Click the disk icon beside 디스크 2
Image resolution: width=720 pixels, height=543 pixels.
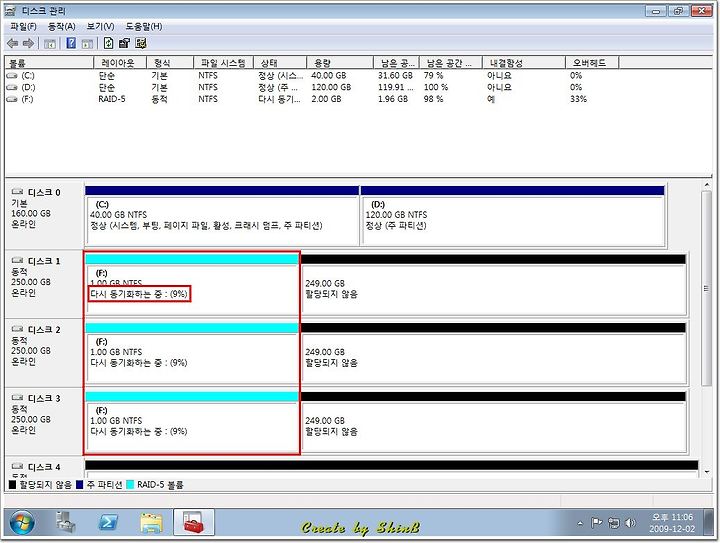tap(17, 329)
